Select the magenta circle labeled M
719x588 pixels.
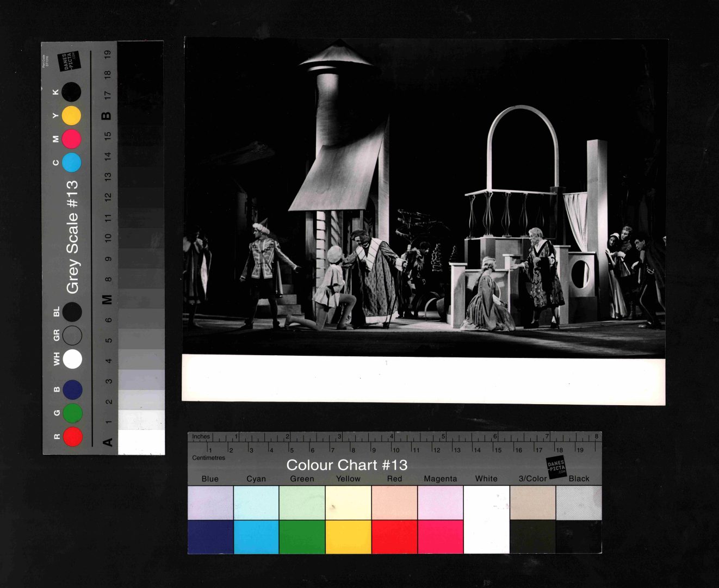pos(71,139)
